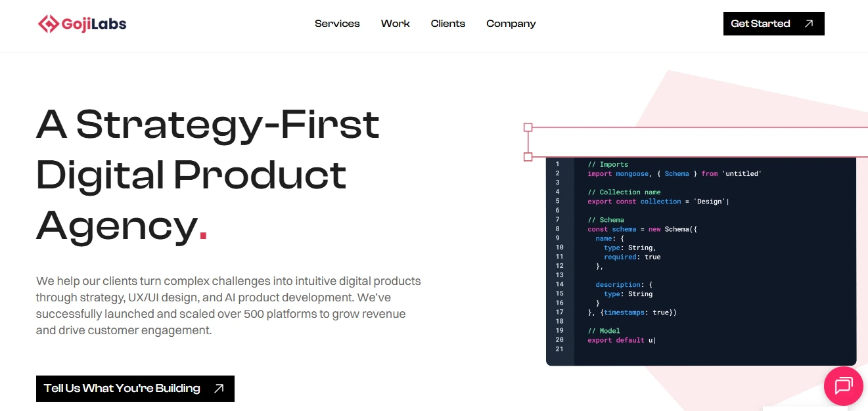Screen dimensions: 868x411
Task: Click the "export default u" code line
Action: [x=622, y=340]
